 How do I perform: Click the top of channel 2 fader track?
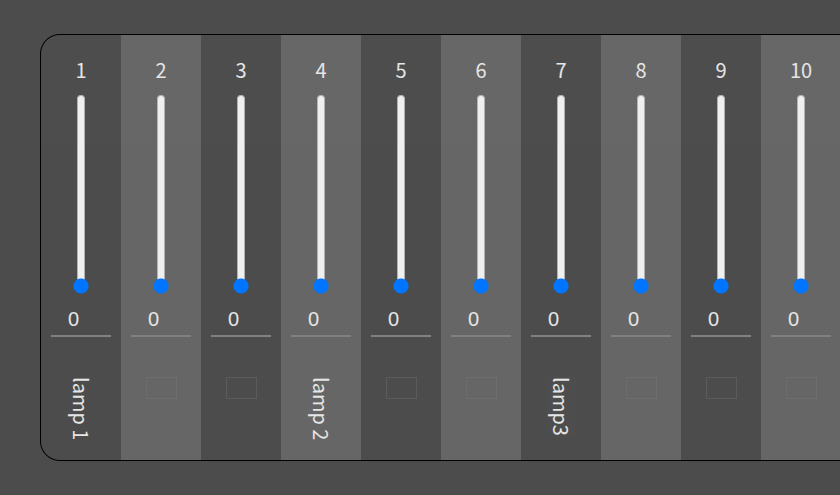coord(161,100)
